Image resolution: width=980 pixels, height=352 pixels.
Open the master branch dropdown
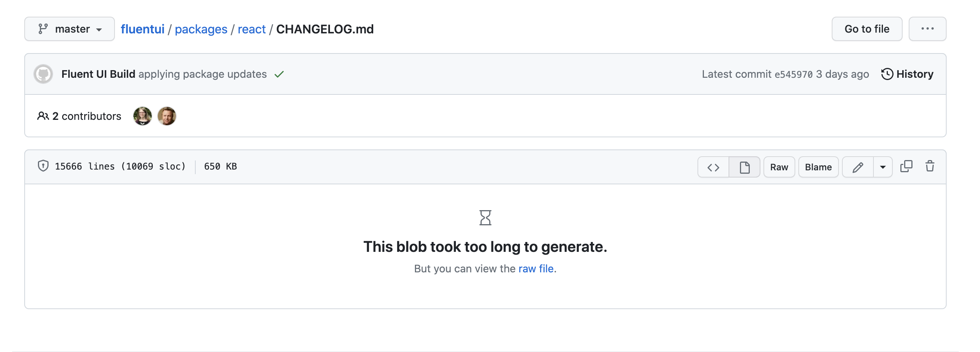(x=69, y=28)
